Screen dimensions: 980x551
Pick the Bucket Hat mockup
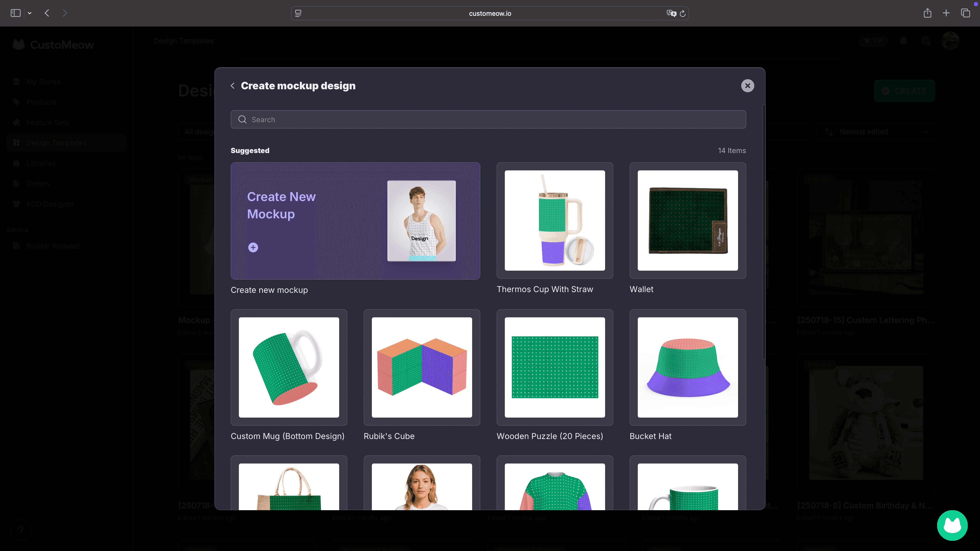(x=688, y=367)
